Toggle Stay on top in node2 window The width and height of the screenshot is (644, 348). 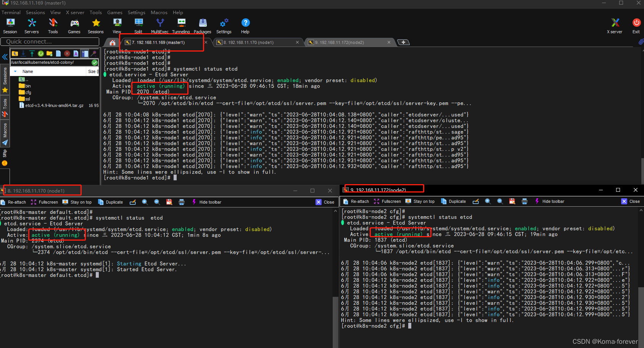coord(420,201)
